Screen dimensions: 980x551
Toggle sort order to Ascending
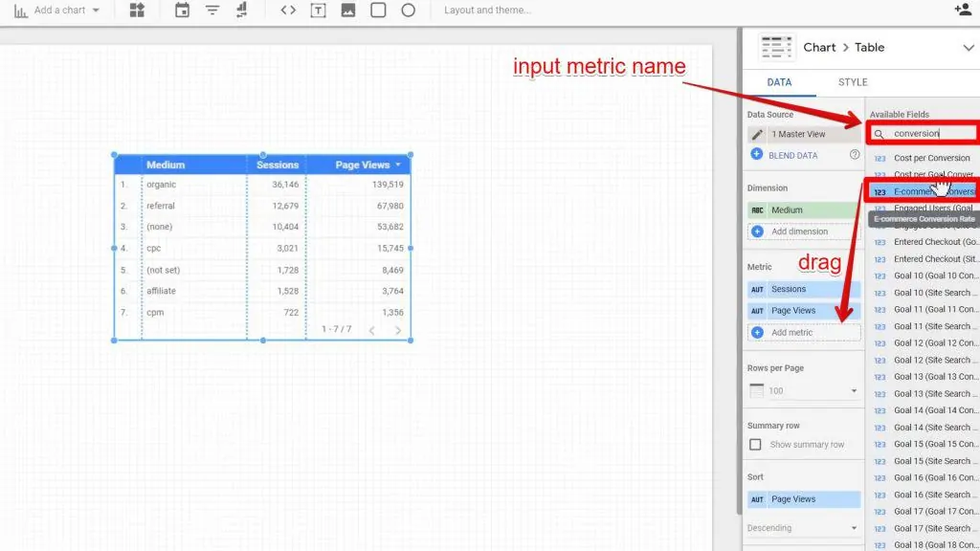tap(802, 527)
